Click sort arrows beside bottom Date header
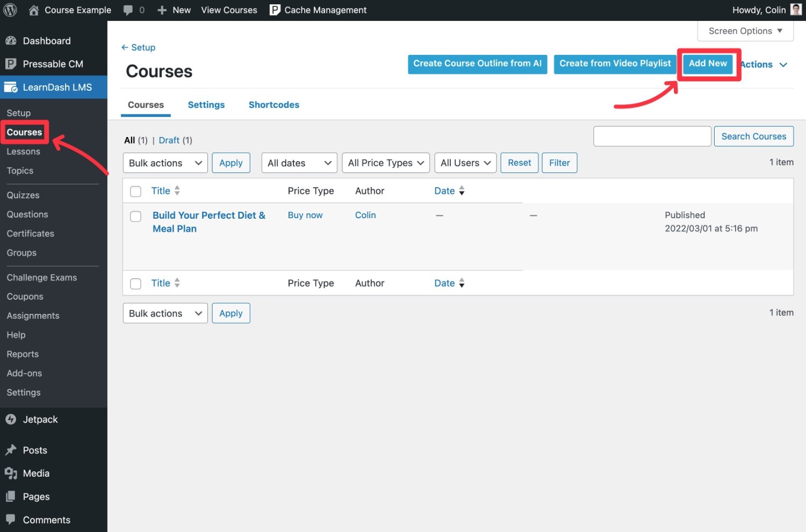The image size is (806, 532). [x=462, y=283]
